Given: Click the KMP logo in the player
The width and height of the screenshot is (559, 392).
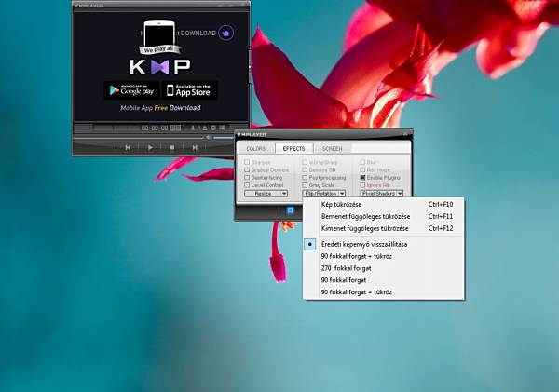Looking at the screenshot, I should pos(160,67).
